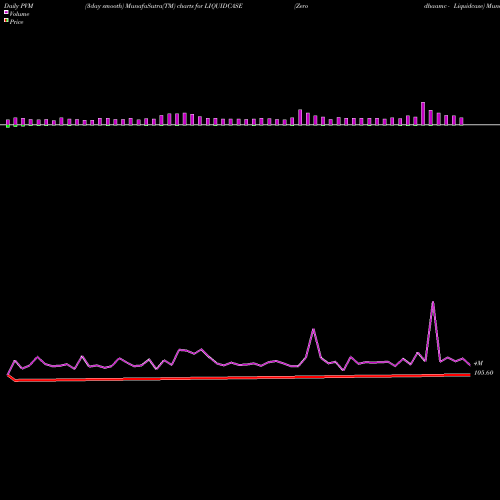
Task: Click the 105.60 price value label
Action: [x=483, y=373]
